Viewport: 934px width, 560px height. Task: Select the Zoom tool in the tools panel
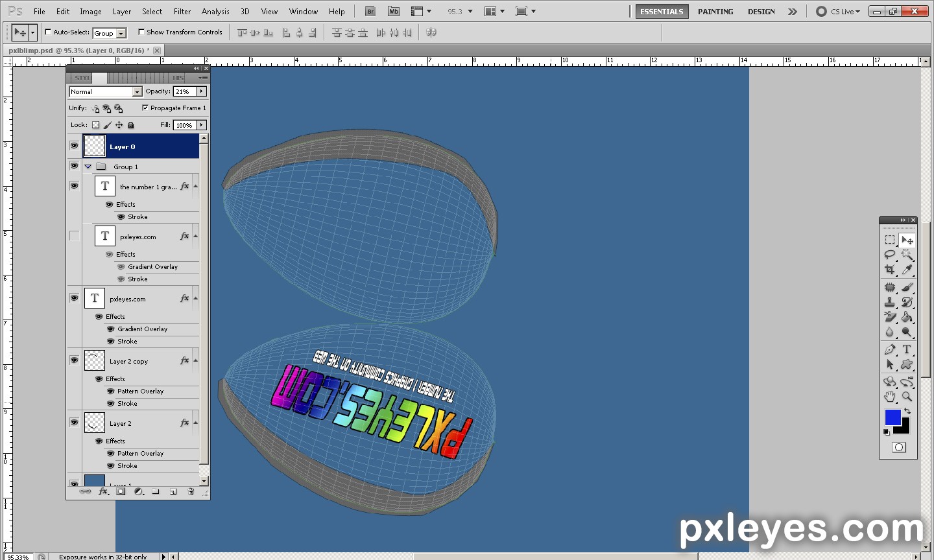pos(907,397)
